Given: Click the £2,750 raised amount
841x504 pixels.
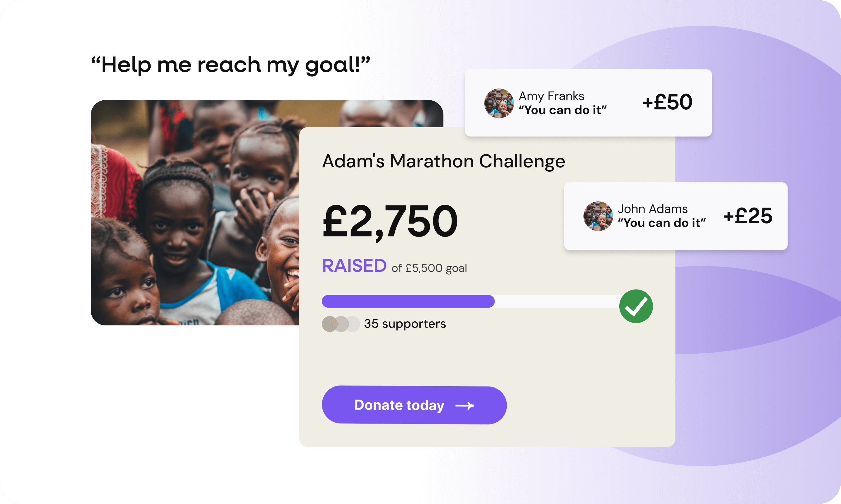Looking at the screenshot, I should tap(390, 221).
